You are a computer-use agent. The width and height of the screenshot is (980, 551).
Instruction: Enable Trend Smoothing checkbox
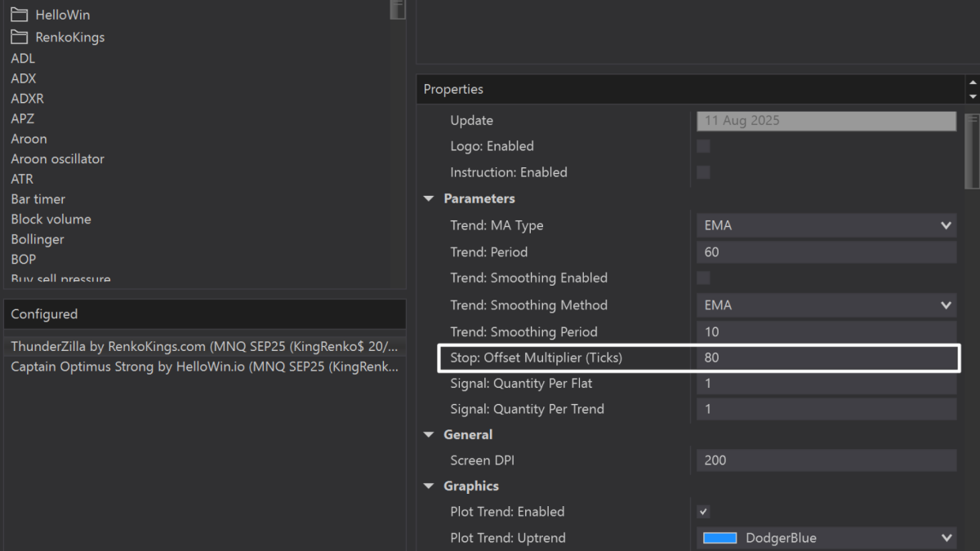703,278
